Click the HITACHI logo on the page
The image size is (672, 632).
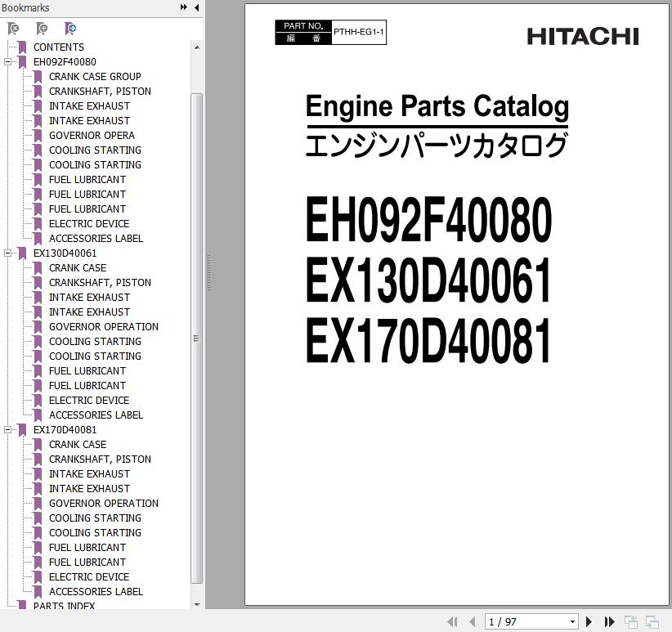click(583, 37)
